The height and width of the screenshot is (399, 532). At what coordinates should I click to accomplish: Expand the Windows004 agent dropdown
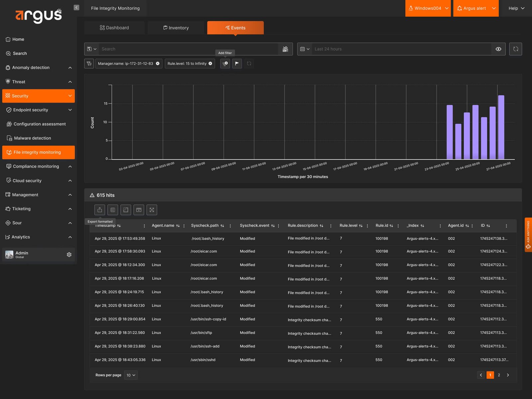[428, 8]
